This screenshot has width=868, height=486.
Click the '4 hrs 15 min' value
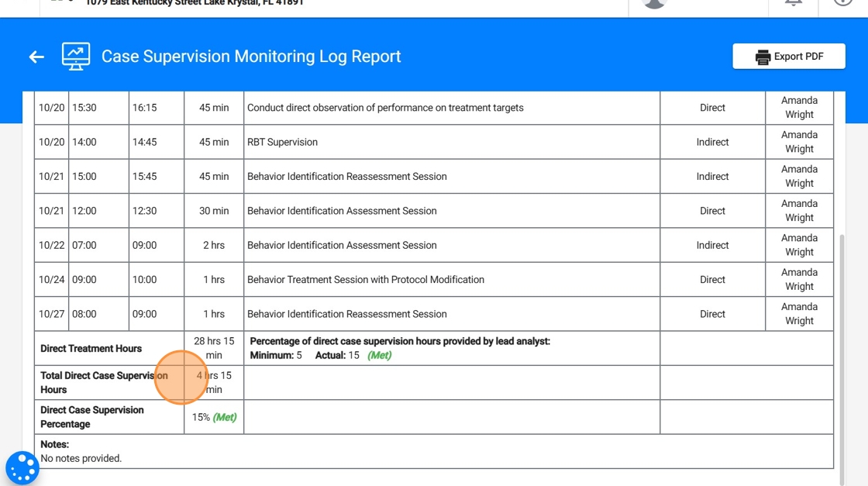click(214, 382)
